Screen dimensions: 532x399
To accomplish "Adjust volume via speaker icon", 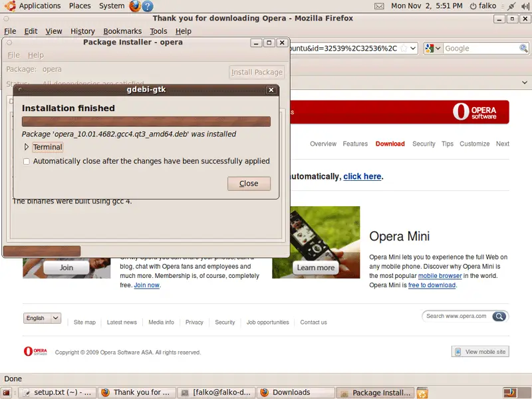I will [x=524, y=6].
